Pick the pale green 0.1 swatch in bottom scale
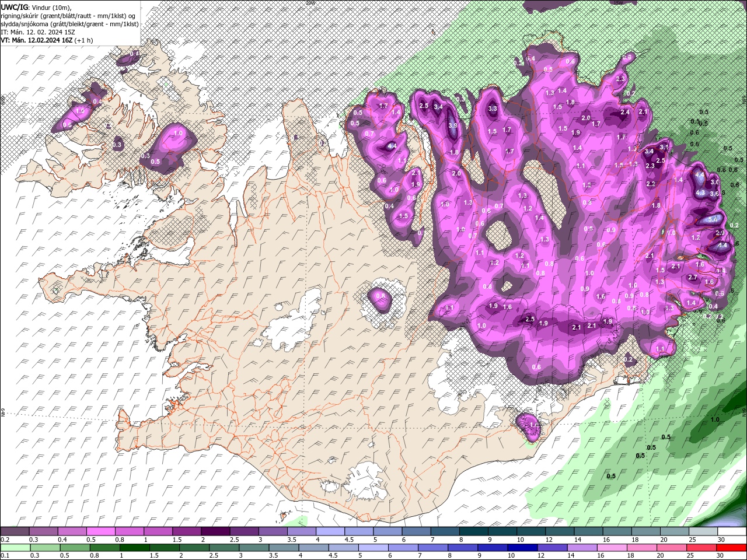The width and height of the screenshot is (747, 560). (x=15, y=548)
